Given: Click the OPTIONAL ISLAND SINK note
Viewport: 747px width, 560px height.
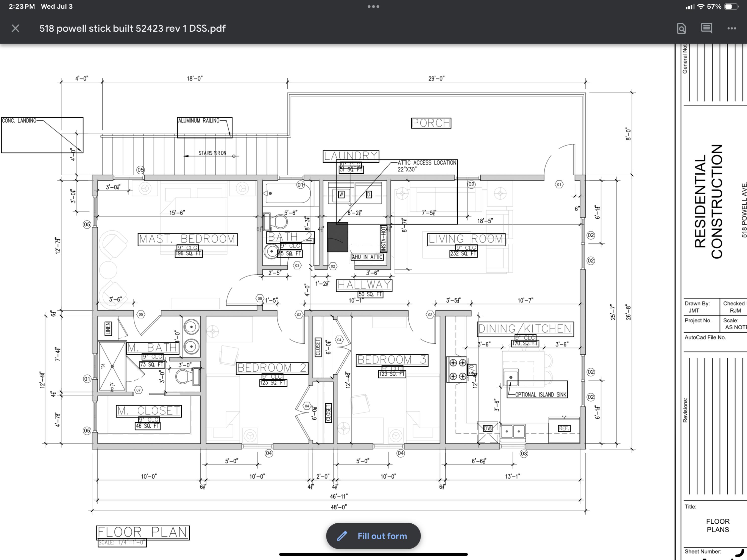Looking at the screenshot, I should [540, 395].
